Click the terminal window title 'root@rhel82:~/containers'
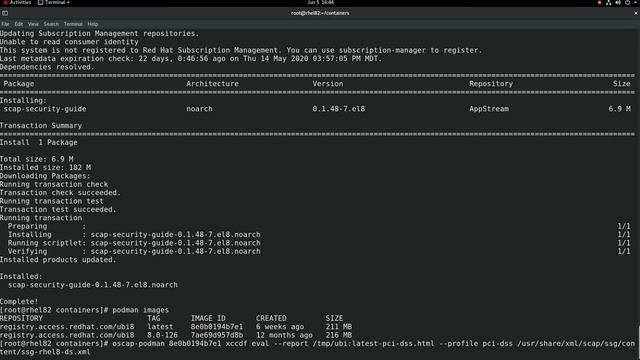The width and height of the screenshot is (640, 360). click(x=320, y=13)
